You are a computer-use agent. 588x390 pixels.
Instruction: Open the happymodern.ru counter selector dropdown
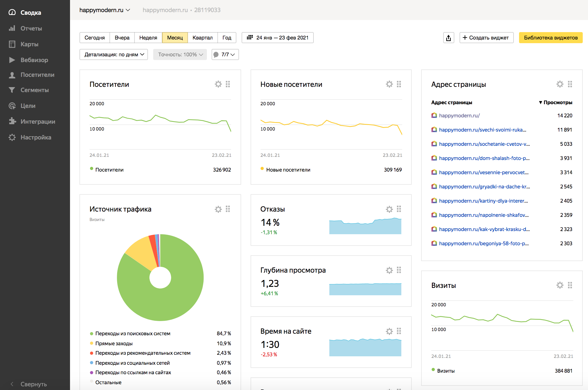105,10
